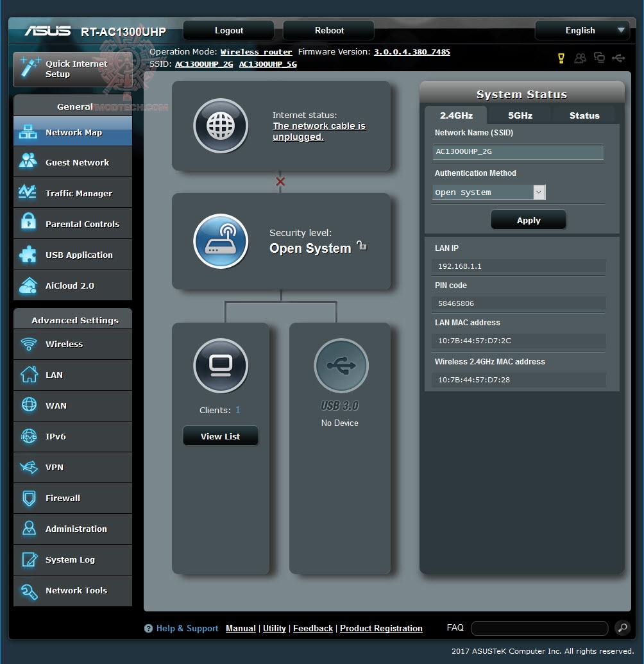
Task: Open the Product Registration link
Action: click(x=381, y=628)
